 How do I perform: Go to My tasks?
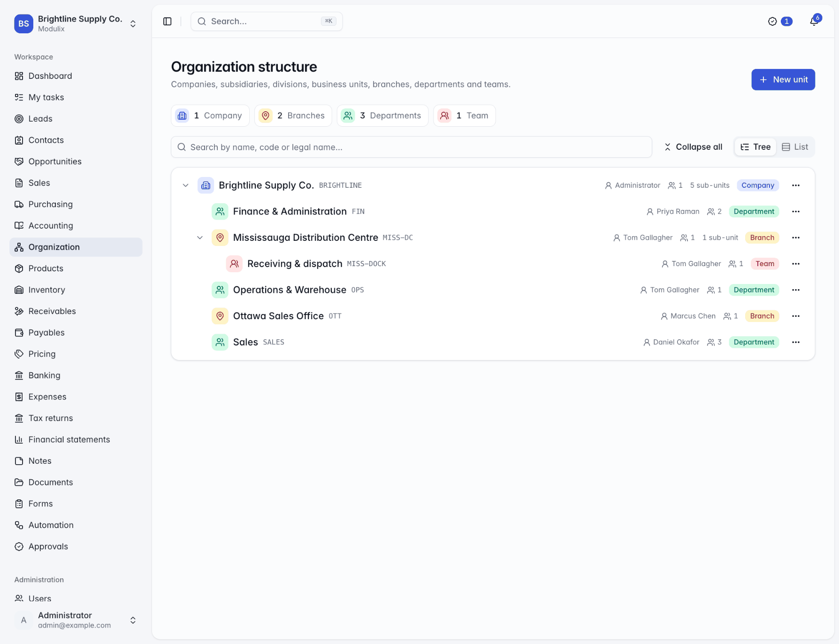pyautogui.click(x=76, y=97)
